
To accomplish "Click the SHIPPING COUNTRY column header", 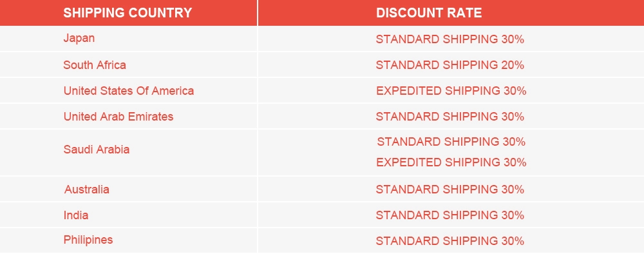I will click(x=128, y=13).
